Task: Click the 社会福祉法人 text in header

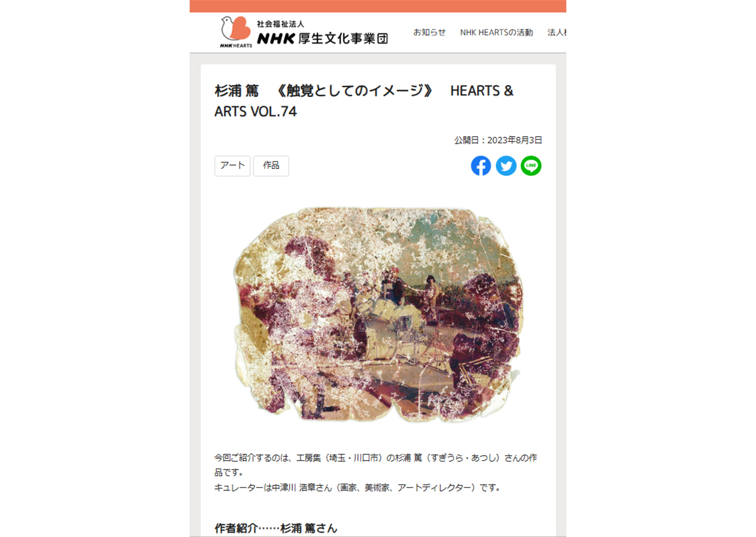Action: (280, 23)
